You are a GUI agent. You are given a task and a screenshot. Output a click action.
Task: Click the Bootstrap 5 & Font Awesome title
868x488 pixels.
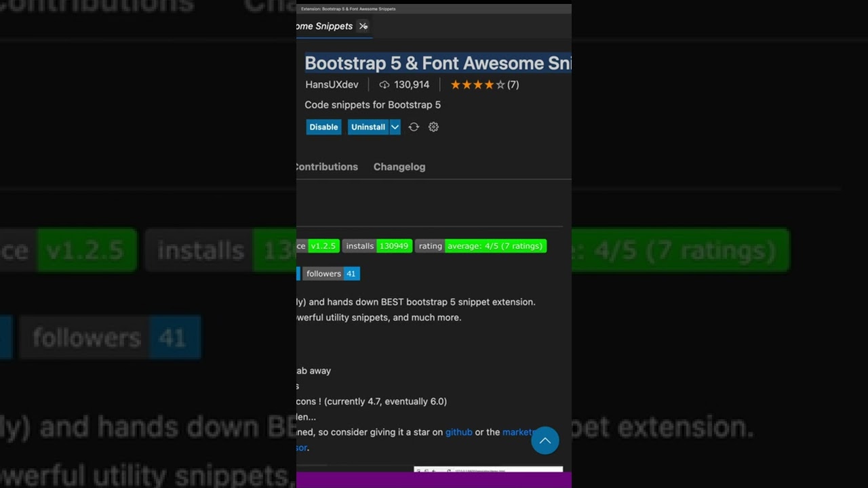tap(438, 63)
